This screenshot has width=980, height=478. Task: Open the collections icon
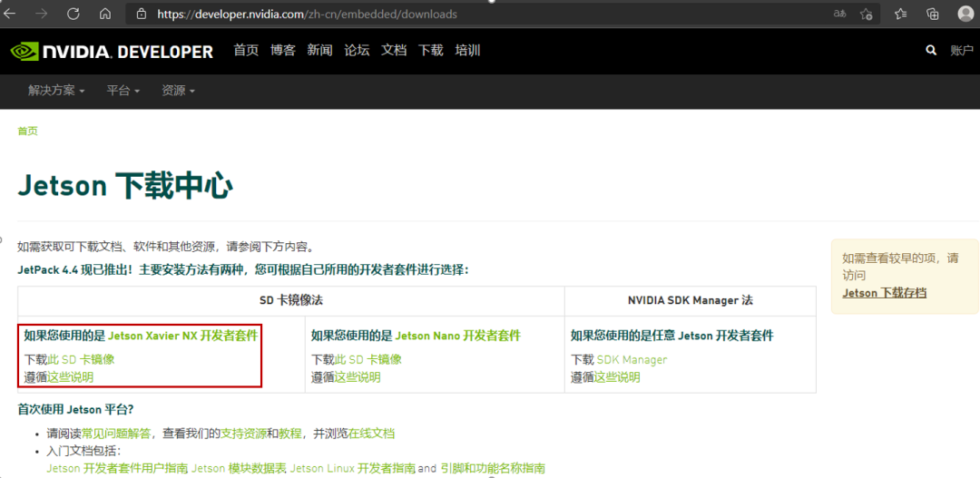[933, 14]
